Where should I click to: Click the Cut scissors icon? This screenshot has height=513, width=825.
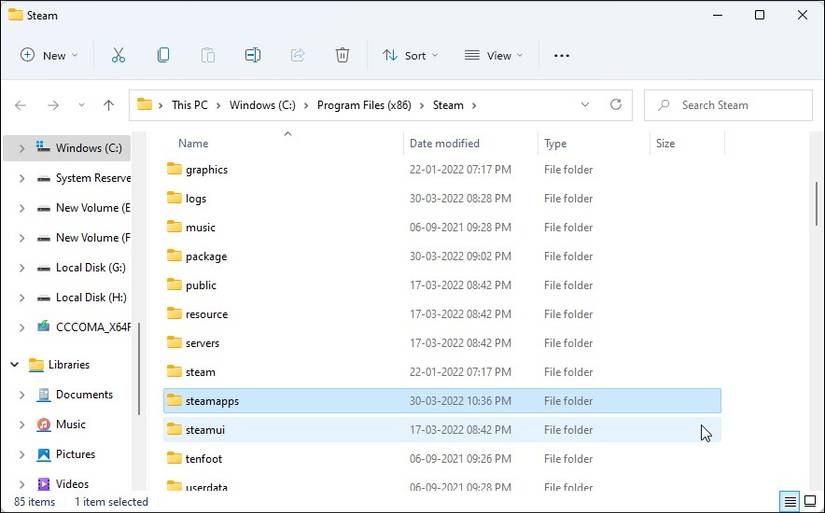click(x=118, y=55)
